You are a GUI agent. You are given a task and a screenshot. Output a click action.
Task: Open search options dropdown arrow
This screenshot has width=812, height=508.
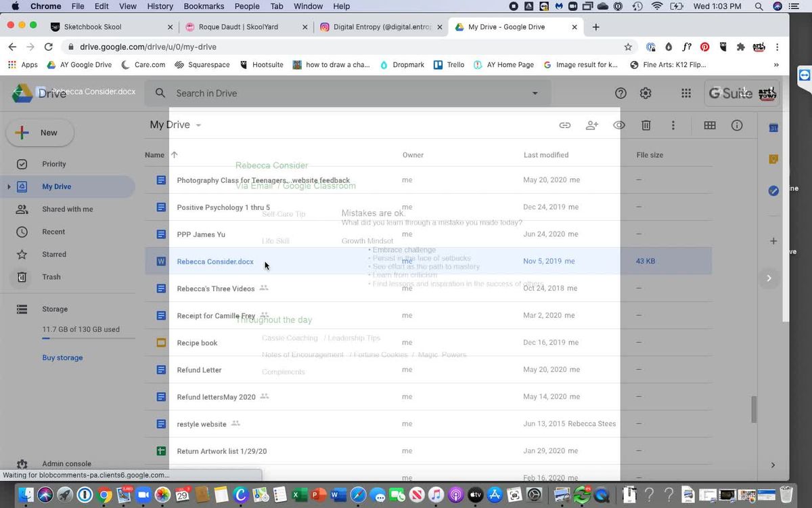pos(535,93)
